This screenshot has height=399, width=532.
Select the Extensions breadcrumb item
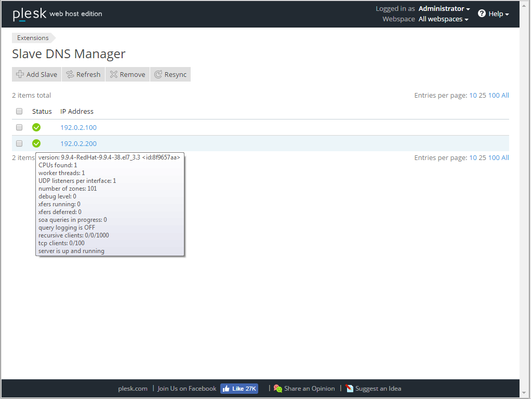(x=33, y=37)
